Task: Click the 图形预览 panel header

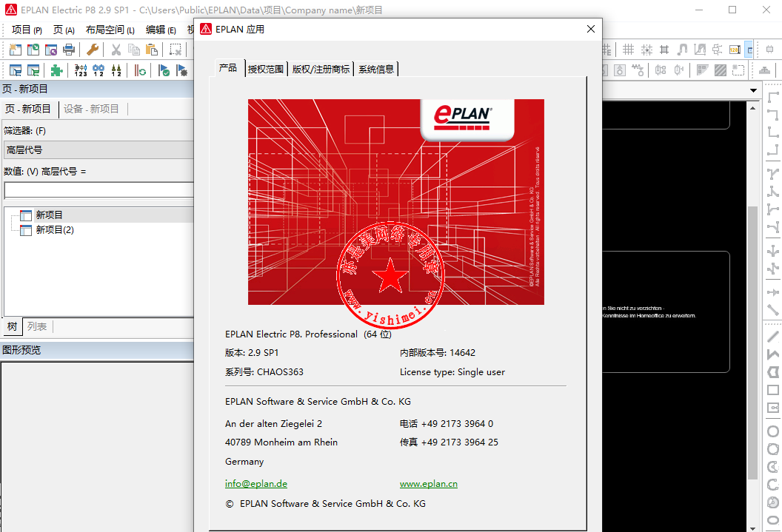Action: coord(97,350)
